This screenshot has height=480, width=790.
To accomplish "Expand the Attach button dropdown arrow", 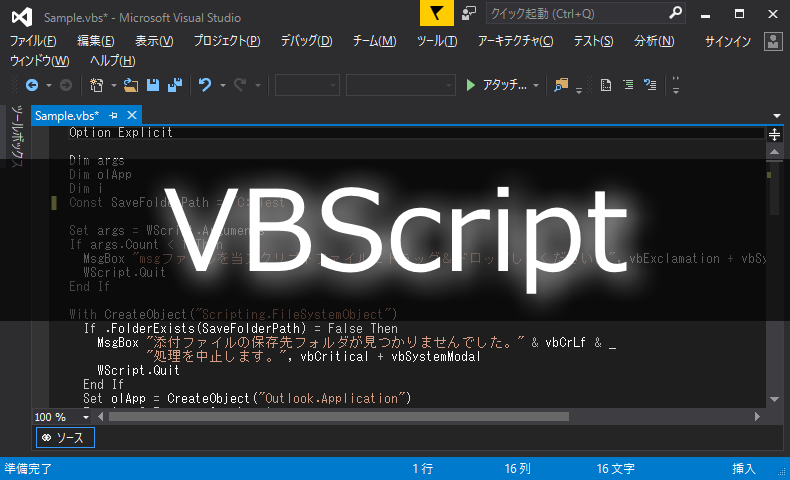I will click(536, 86).
